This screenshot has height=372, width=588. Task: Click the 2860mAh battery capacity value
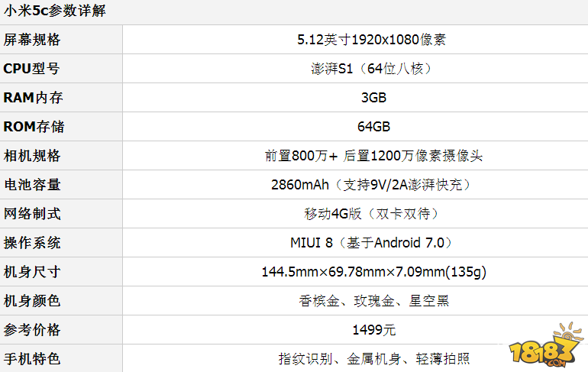[x=300, y=185]
